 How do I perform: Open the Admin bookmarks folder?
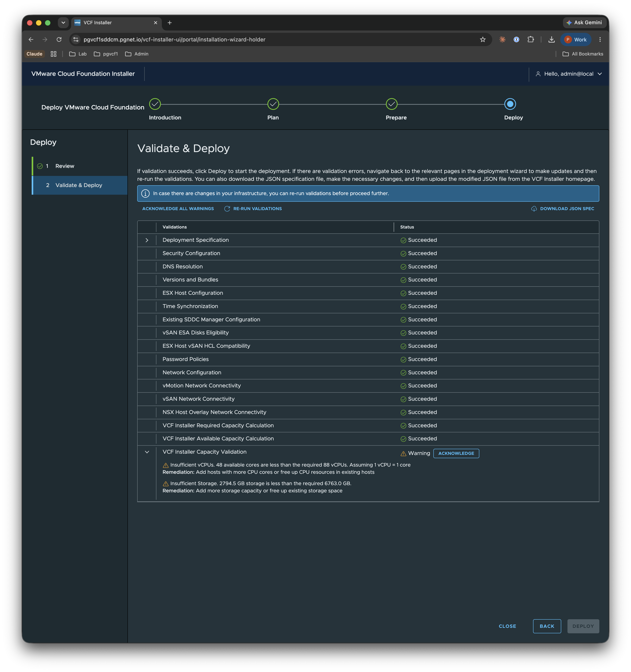point(137,54)
